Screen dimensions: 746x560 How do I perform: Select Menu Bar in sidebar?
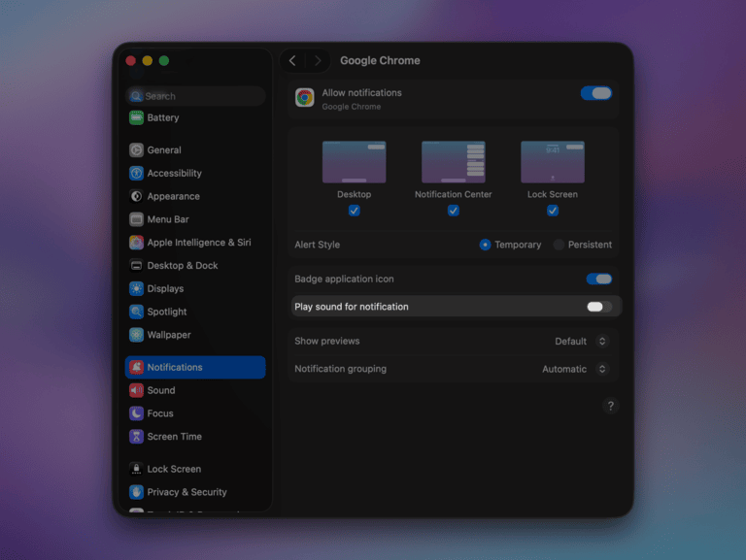click(x=195, y=219)
